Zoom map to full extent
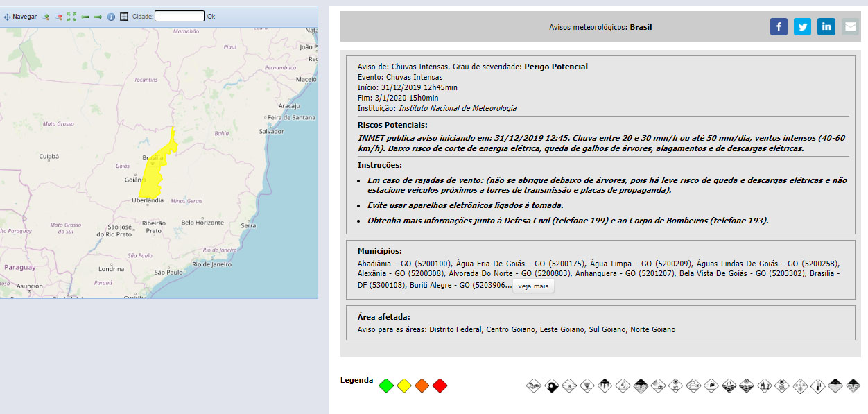 pyautogui.click(x=71, y=17)
